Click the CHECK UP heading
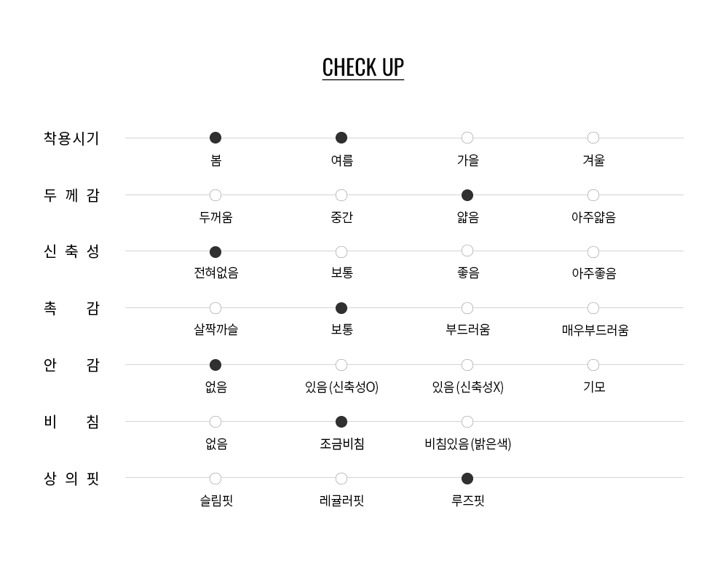728x566 pixels. click(x=363, y=67)
